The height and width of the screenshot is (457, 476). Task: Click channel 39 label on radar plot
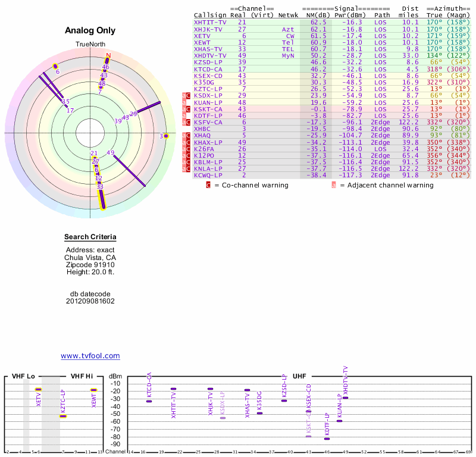118,121
